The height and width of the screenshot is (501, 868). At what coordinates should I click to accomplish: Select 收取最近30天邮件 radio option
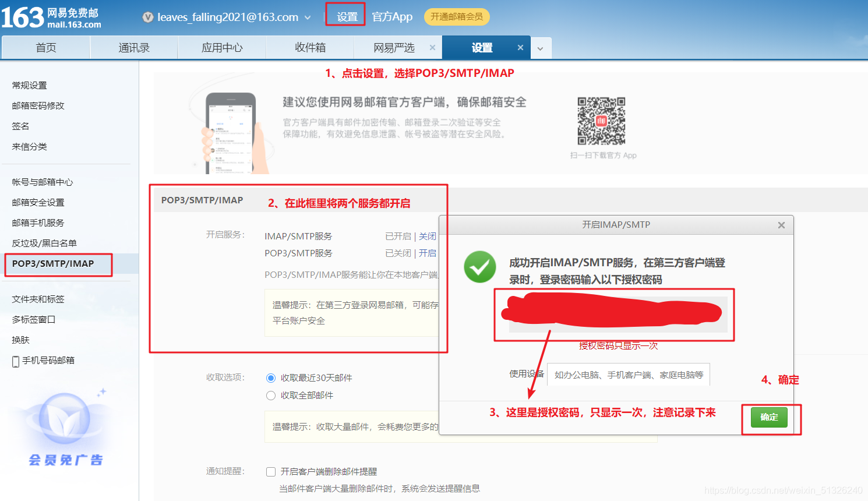(x=271, y=378)
